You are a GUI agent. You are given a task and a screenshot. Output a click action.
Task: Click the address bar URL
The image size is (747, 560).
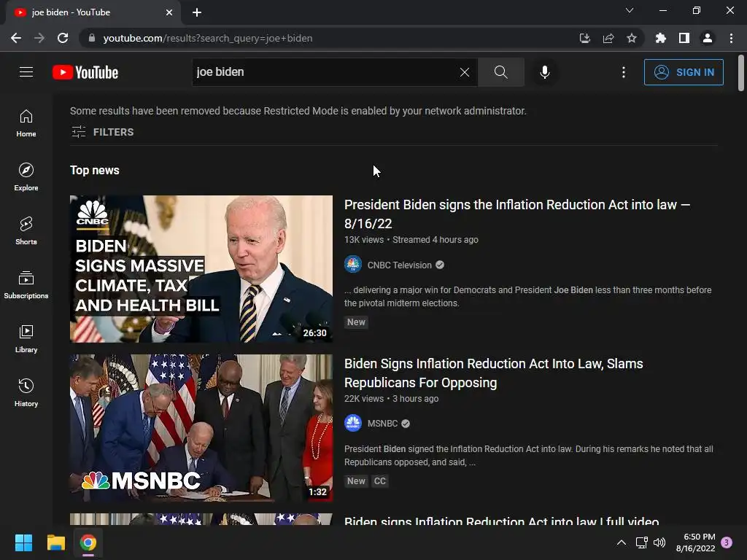[208, 38]
